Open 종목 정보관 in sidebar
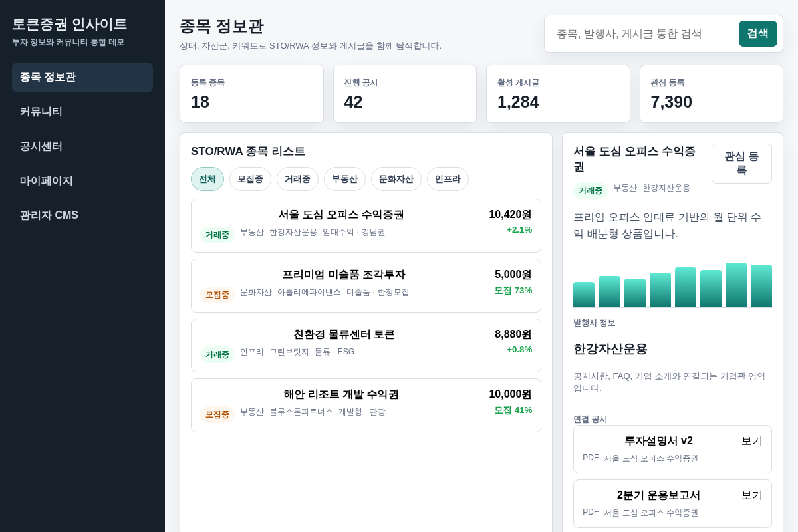Image resolution: width=798 pixels, height=532 pixels. (82, 77)
